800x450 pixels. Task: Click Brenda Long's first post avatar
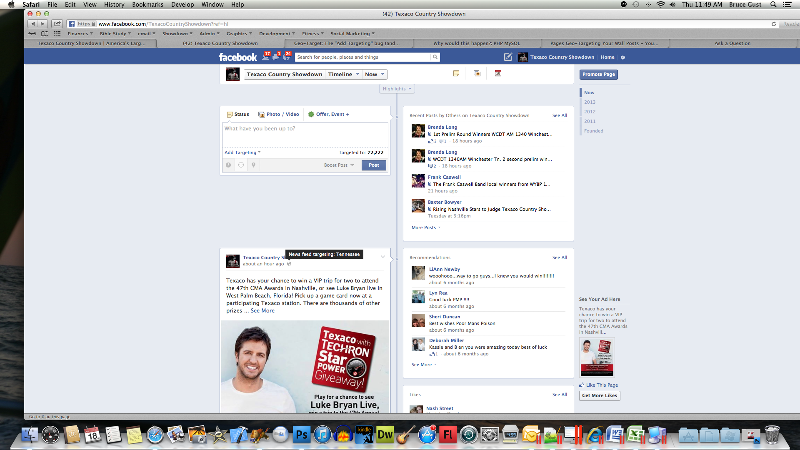click(418, 131)
